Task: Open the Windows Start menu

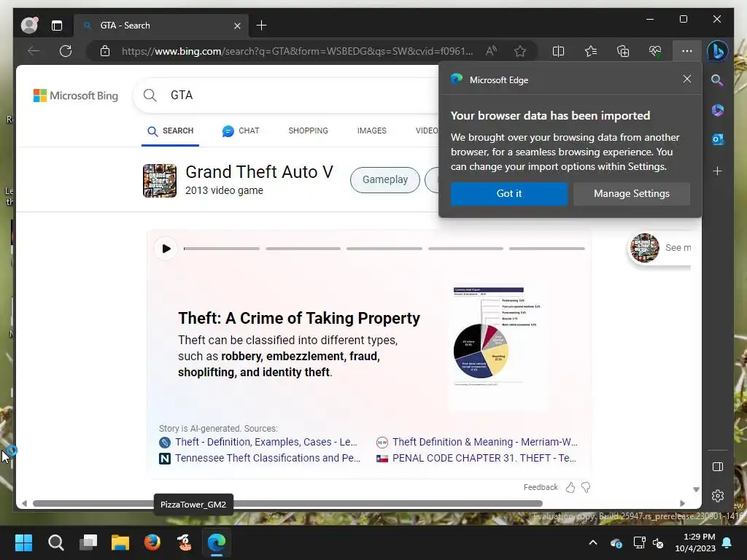Action: pyautogui.click(x=23, y=542)
